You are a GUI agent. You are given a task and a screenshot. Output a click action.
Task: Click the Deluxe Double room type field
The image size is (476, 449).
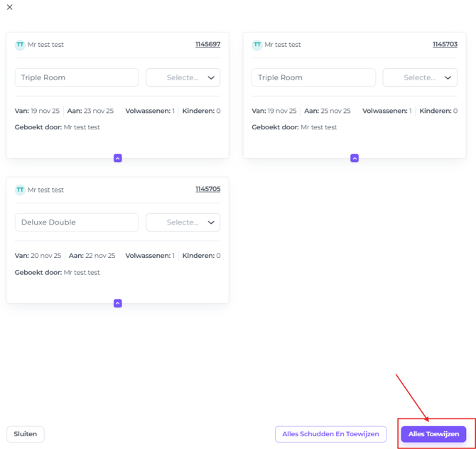(x=77, y=222)
